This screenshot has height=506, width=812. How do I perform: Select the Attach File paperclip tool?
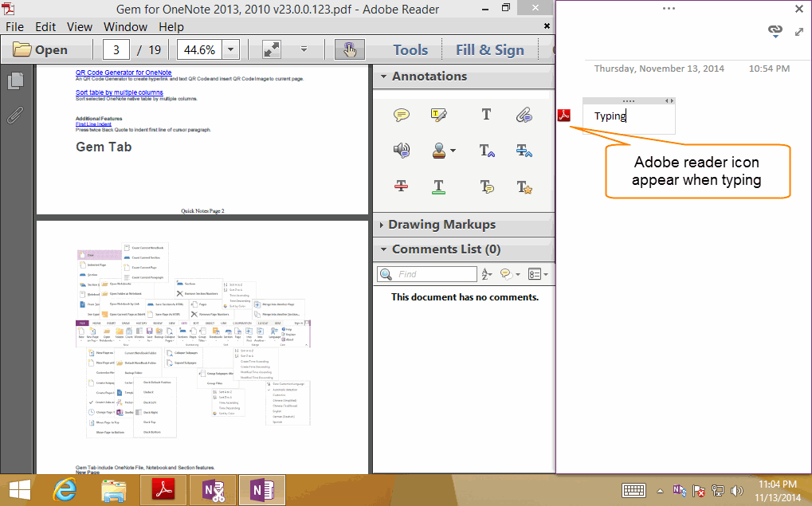pos(524,115)
